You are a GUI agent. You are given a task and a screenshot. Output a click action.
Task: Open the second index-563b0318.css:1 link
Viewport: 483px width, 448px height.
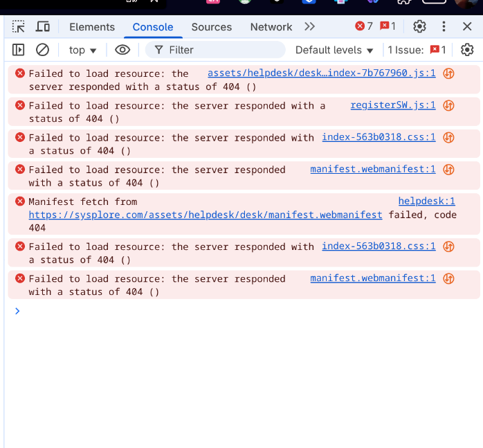point(379,247)
